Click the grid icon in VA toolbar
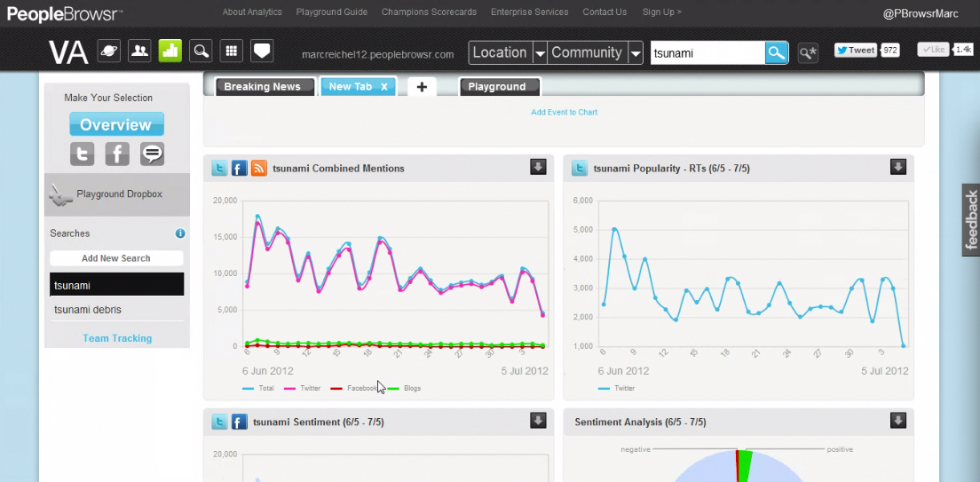The image size is (980, 482). [x=231, y=51]
